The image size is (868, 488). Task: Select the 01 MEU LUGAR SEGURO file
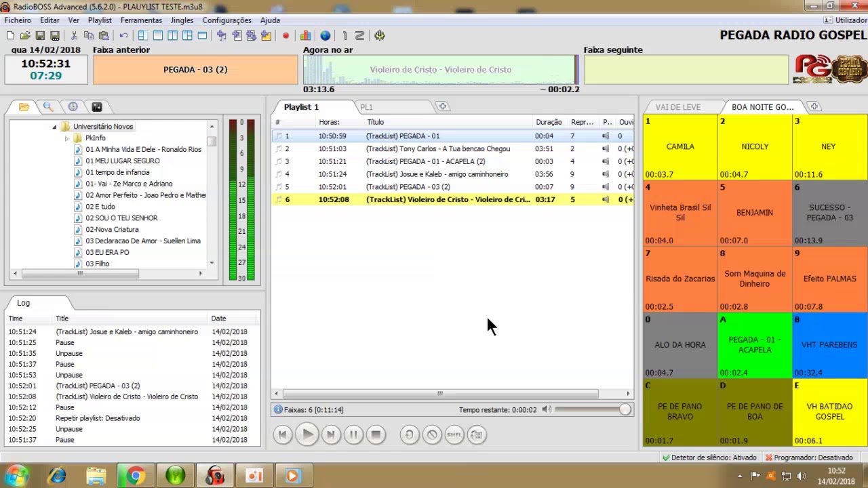[x=123, y=161]
